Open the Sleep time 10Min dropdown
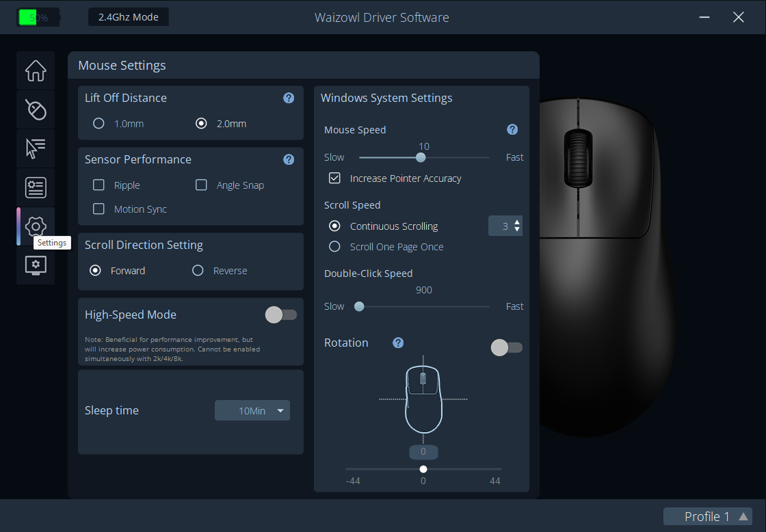The height and width of the screenshot is (532, 766). pos(252,410)
